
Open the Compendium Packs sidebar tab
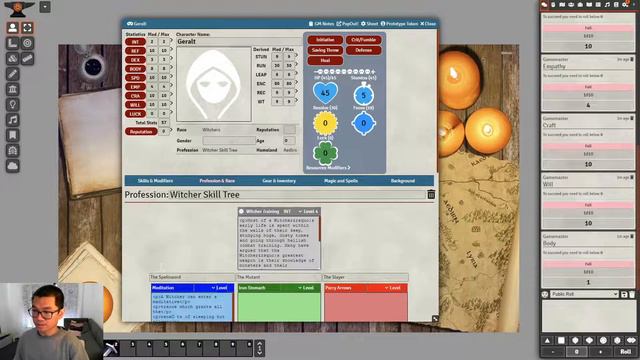coord(616,4)
